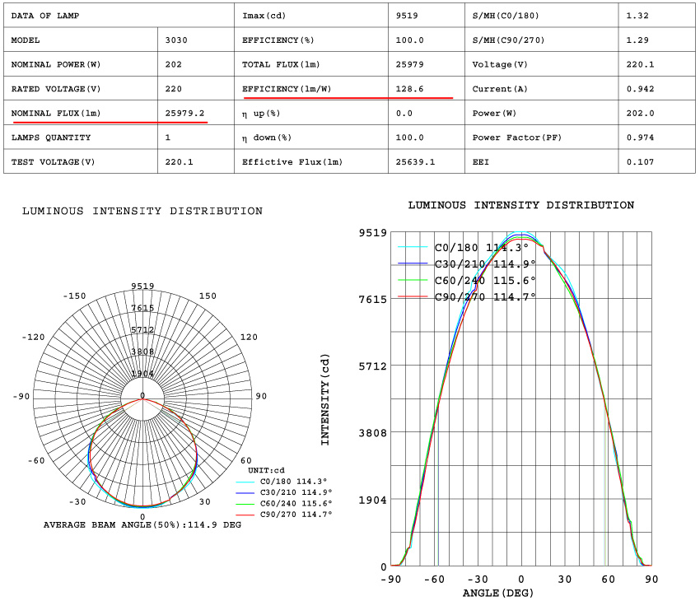Viewport: 700px width, 601px height.
Task: Click the 100.0 value beside EFFICIENCY(%)
Action: pos(427,40)
